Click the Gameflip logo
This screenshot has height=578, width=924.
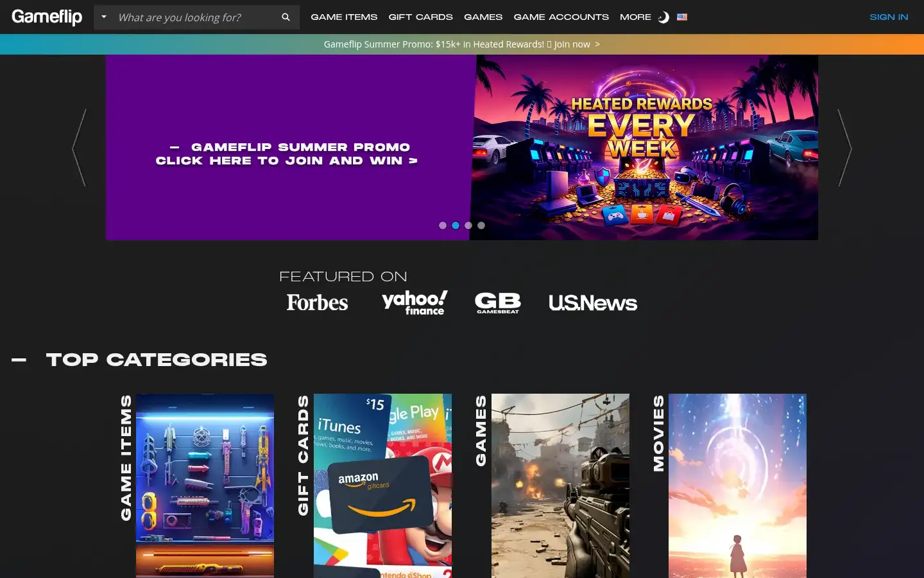47,17
